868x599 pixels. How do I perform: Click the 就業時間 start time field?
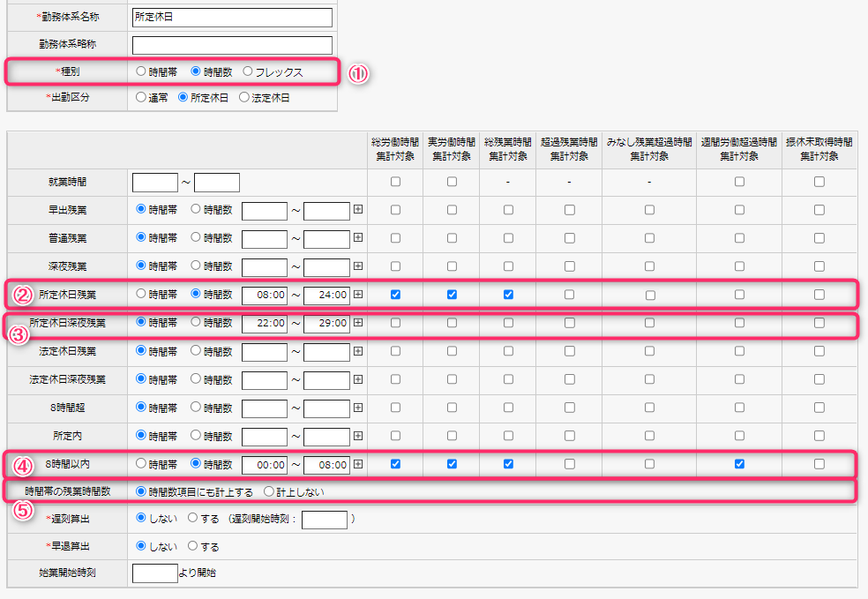[154, 183]
